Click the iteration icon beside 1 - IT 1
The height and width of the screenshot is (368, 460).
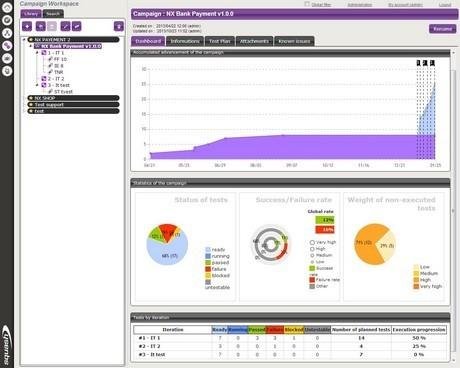(x=44, y=53)
